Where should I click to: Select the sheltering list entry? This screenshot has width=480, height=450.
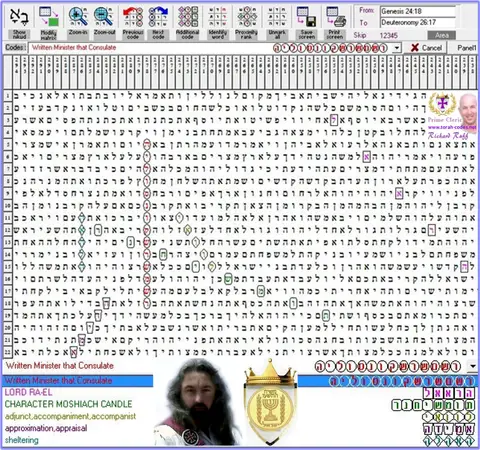21,440
